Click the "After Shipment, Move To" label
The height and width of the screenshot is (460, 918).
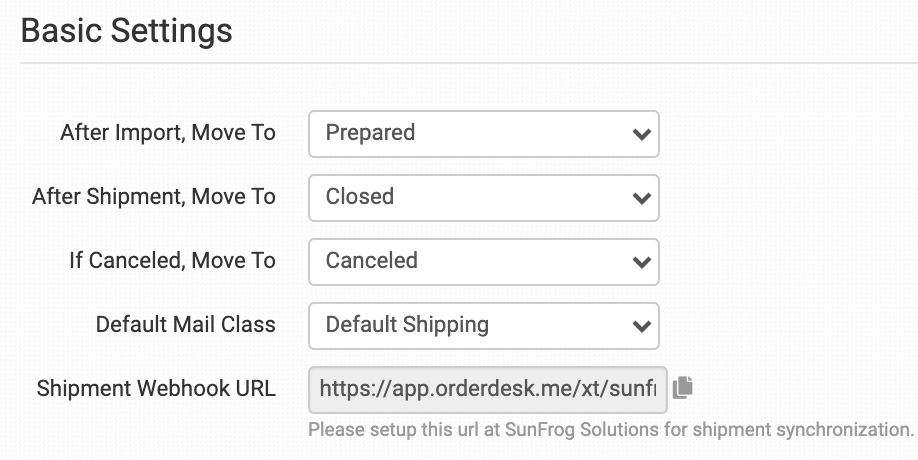click(x=154, y=197)
